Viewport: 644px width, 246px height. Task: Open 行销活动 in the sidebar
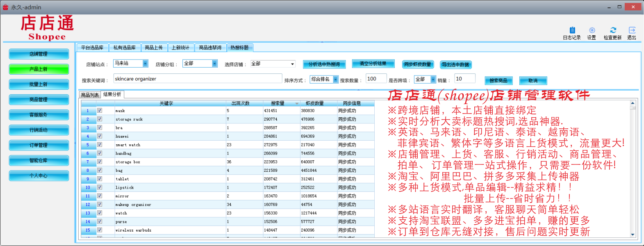coord(39,130)
